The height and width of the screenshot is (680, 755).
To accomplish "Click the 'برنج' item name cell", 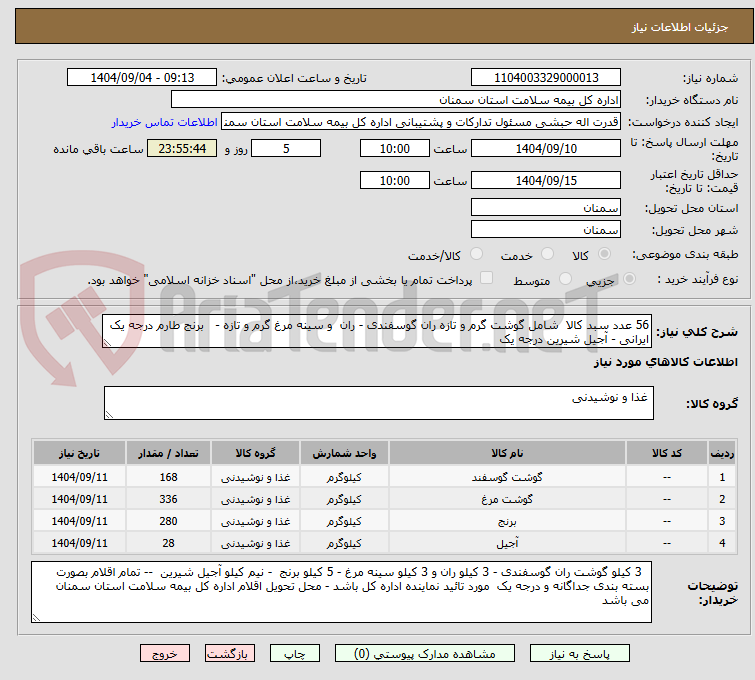I will [x=507, y=521].
